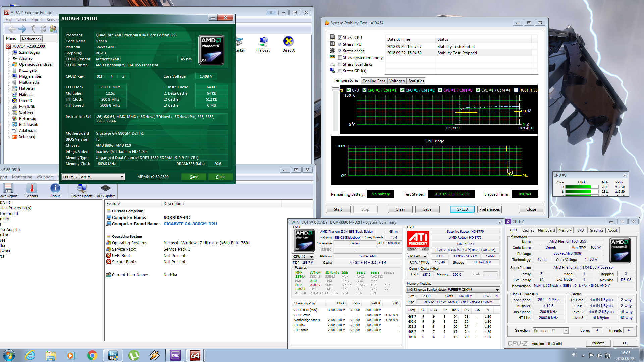Click the ATI Radeon logo in HWiNFO summary
This screenshot has width=644, height=362.
(x=418, y=241)
